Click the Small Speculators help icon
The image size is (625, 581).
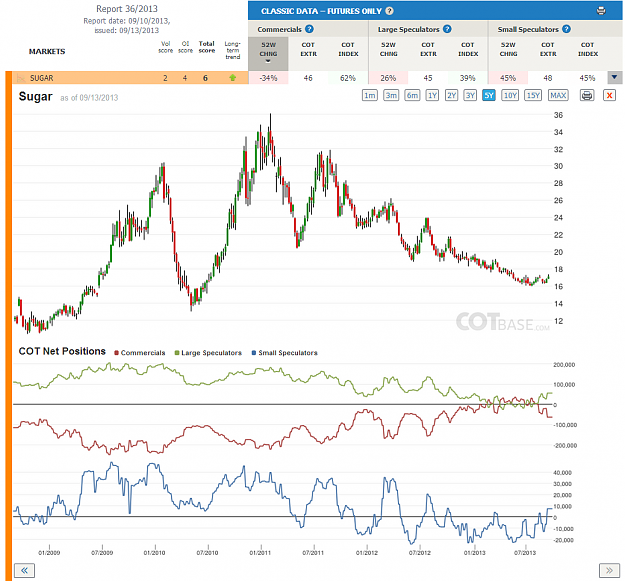tap(566, 29)
